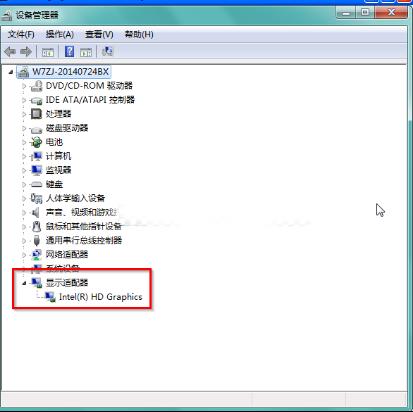This screenshot has height=412, width=413.
Task: Collapse the W7ZJ-20140724BX root node
Action: [x=11, y=72]
